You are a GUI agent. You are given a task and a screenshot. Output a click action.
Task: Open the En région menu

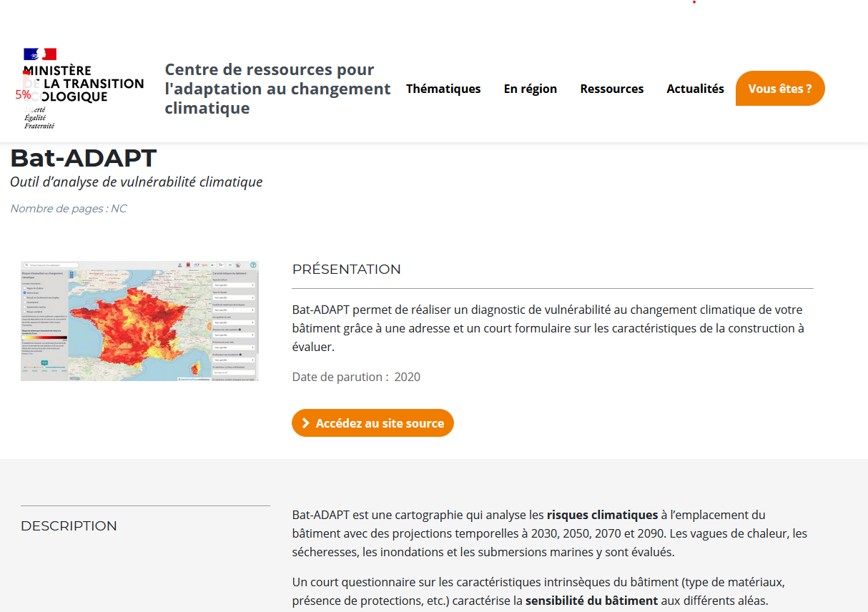point(531,89)
